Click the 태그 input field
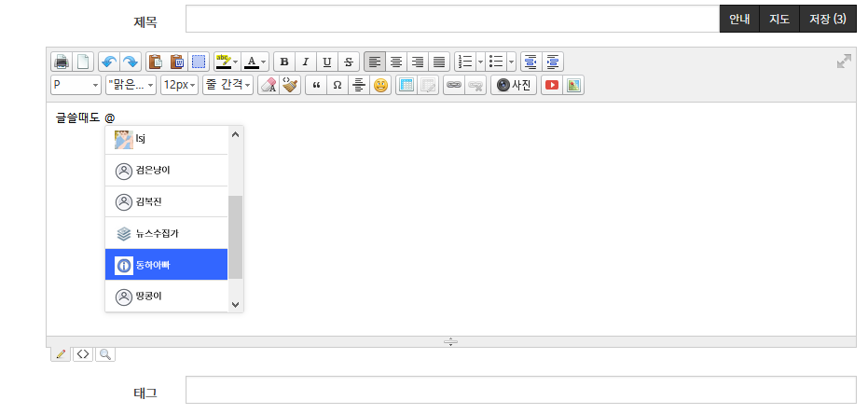This screenshot has width=868, height=414. pyautogui.click(x=520, y=390)
